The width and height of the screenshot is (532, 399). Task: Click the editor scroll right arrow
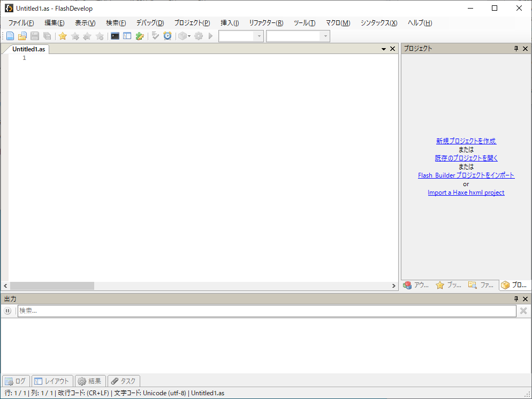(x=394, y=286)
